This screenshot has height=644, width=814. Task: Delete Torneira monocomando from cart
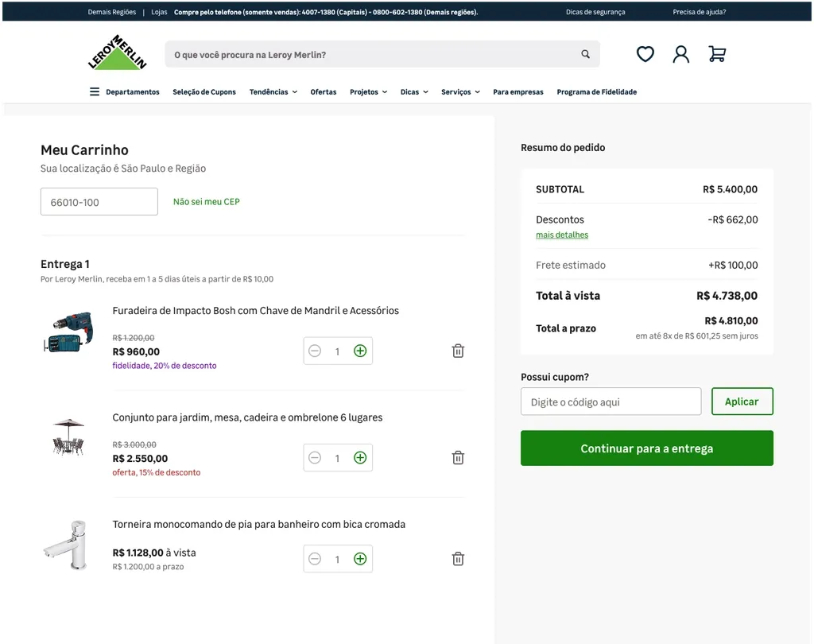pyautogui.click(x=458, y=559)
